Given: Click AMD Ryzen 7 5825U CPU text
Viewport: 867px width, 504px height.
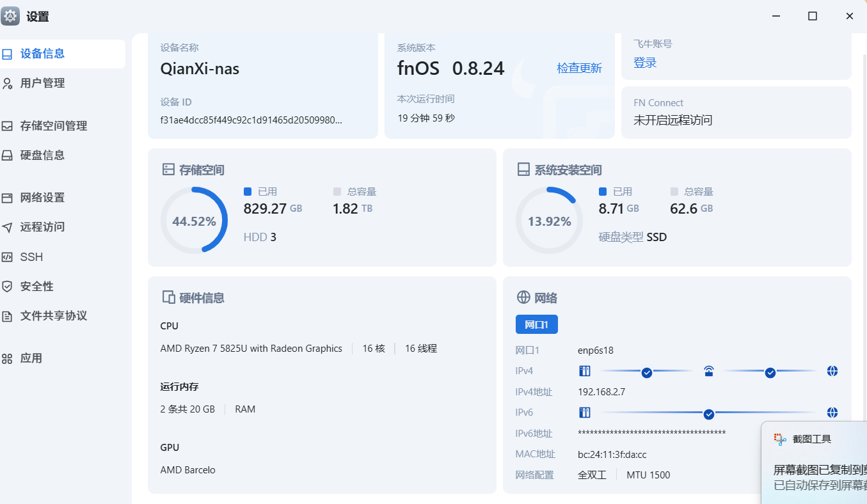Looking at the screenshot, I should (251, 349).
